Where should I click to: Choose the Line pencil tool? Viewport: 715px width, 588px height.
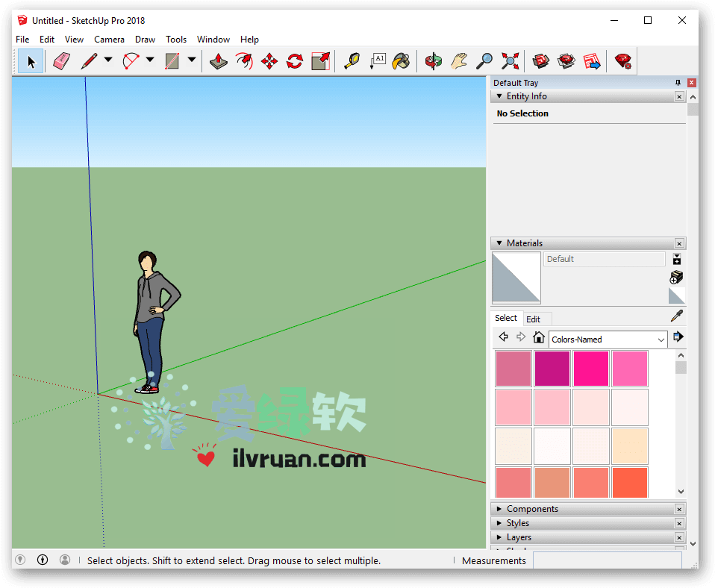[x=89, y=61]
